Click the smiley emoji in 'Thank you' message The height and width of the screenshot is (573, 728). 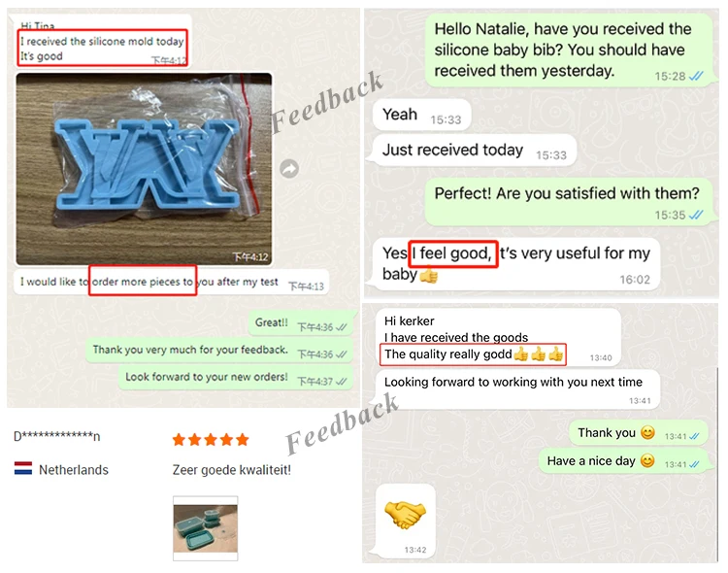(647, 432)
